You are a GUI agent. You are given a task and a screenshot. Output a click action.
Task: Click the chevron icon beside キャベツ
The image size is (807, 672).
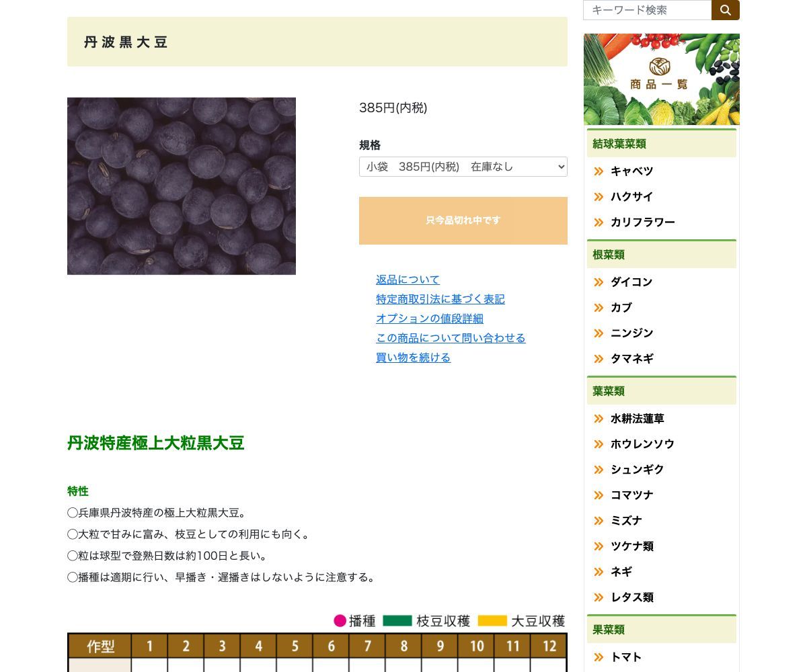click(599, 171)
